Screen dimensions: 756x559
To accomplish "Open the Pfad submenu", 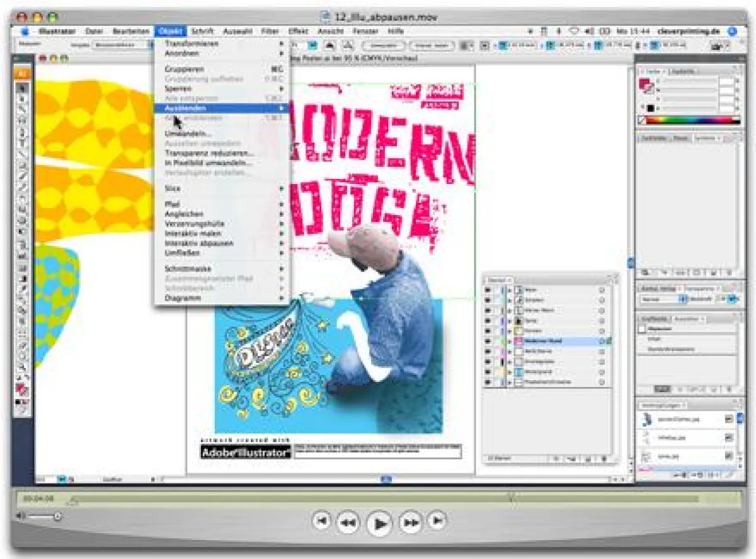I will point(173,205).
